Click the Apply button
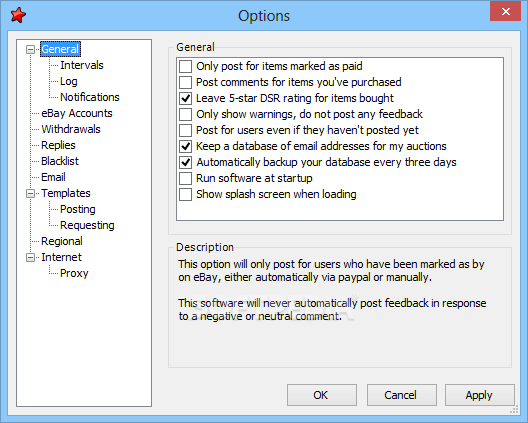 click(x=480, y=395)
